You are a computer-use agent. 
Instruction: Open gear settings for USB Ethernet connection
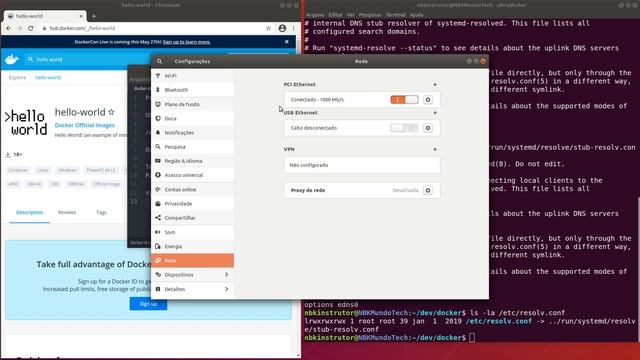coord(428,128)
